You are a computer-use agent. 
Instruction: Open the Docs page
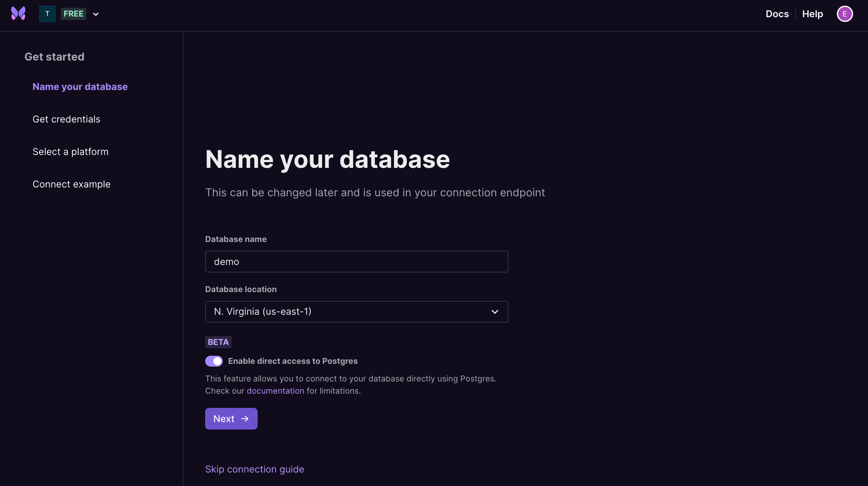pyautogui.click(x=777, y=14)
